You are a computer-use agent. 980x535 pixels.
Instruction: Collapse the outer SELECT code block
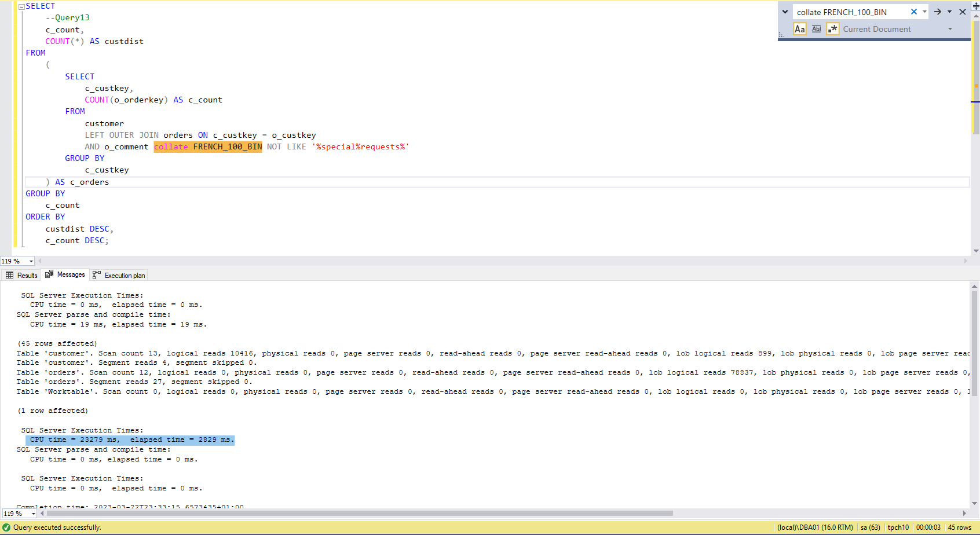(x=21, y=6)
